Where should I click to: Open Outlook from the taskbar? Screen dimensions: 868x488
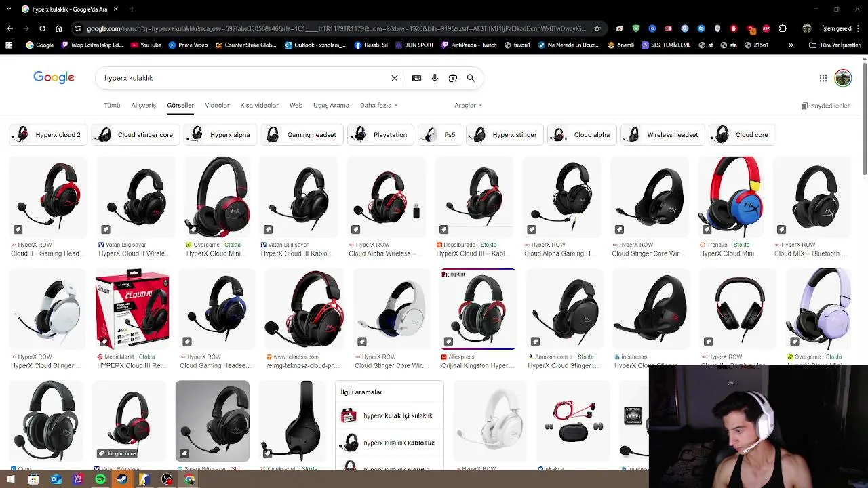pos(56,480)
